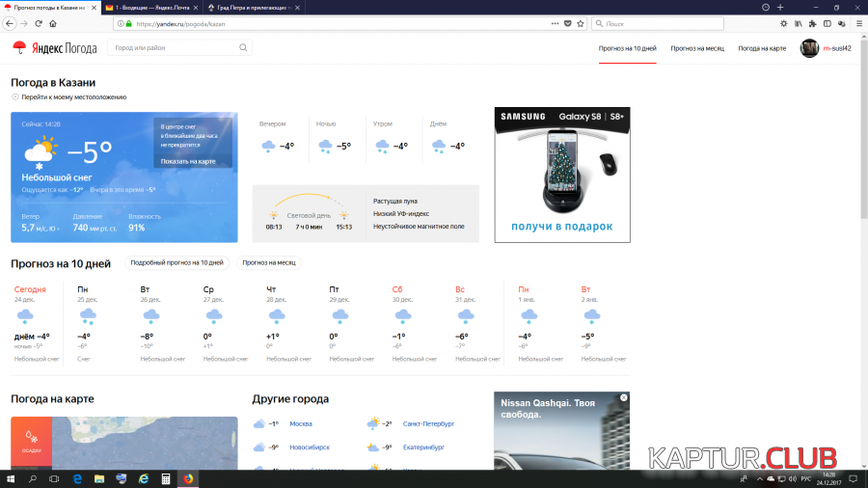The image size is (868, 488).
Task: Bookmark page with the star icon
Action: coord(581,24)
